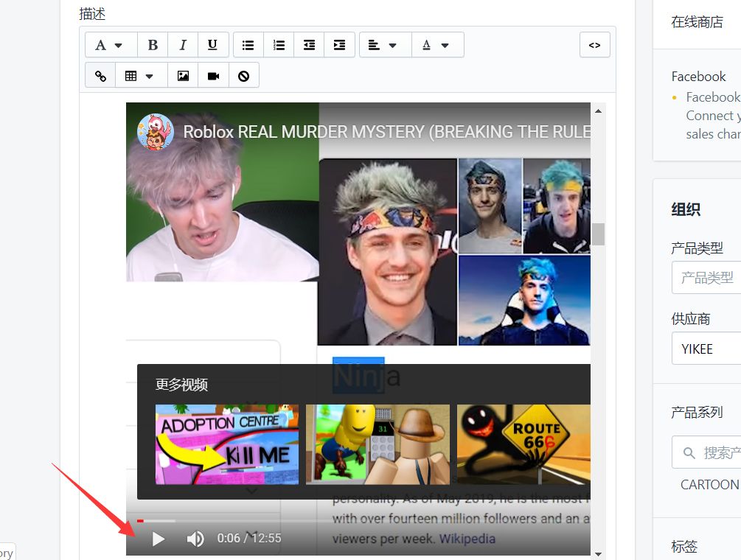Mute the video with speaker icon
This screenshot has width=741, height=560.
pos(195,539)
